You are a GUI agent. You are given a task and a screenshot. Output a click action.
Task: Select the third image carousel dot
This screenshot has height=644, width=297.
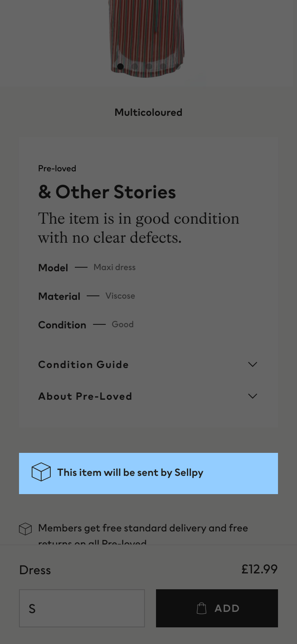[x=149, y=66]
